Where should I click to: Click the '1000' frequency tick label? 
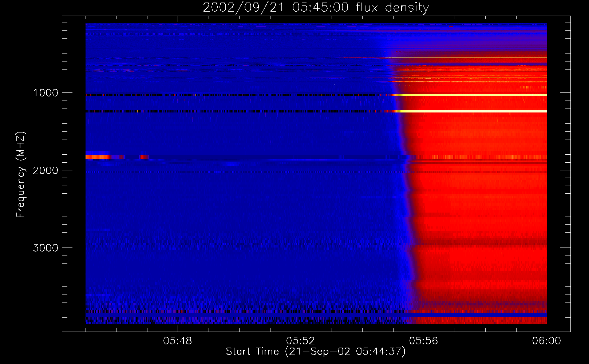[x=46, y=93]
